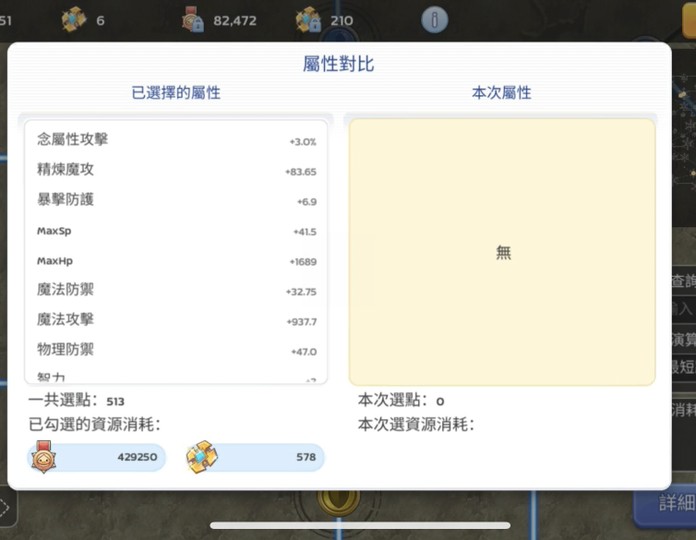The width and height of the screenshot is (696, 540).
Task: Tap the locked crystal icon beside 210
Action: tap(308, 20)
